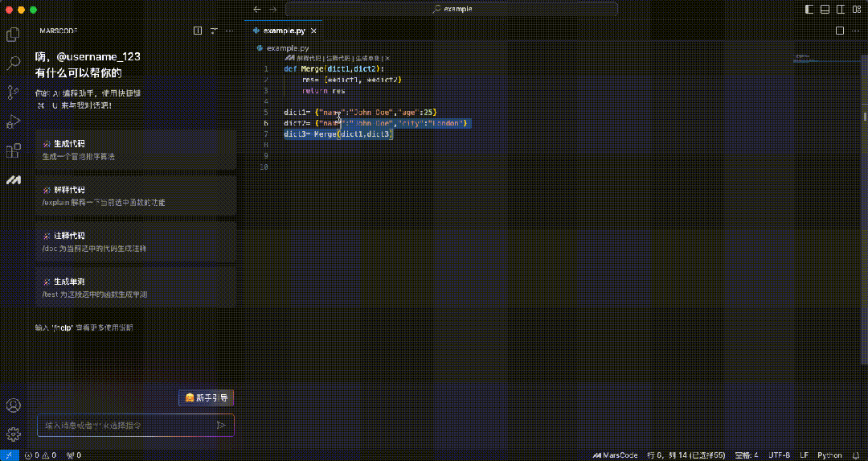Open the Manage gear settings icon
Image resolution: width=868 pixels, height=461 pixels.
[x=13, y=434]
